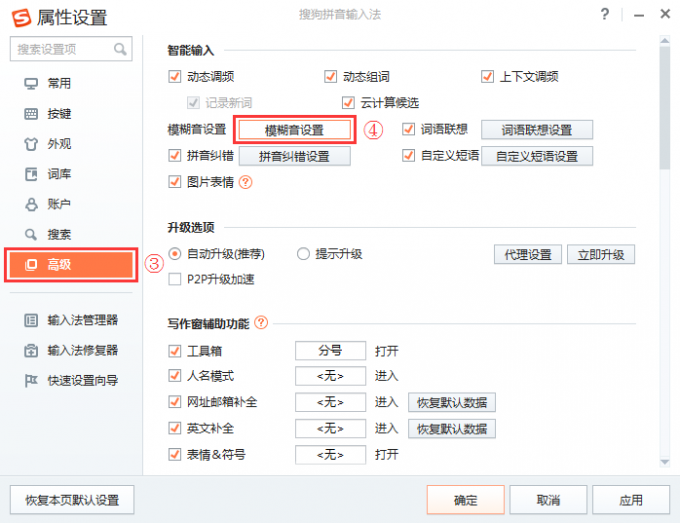Open the 模糊音设置 button

pyautogui.click(x=294, y=130)
